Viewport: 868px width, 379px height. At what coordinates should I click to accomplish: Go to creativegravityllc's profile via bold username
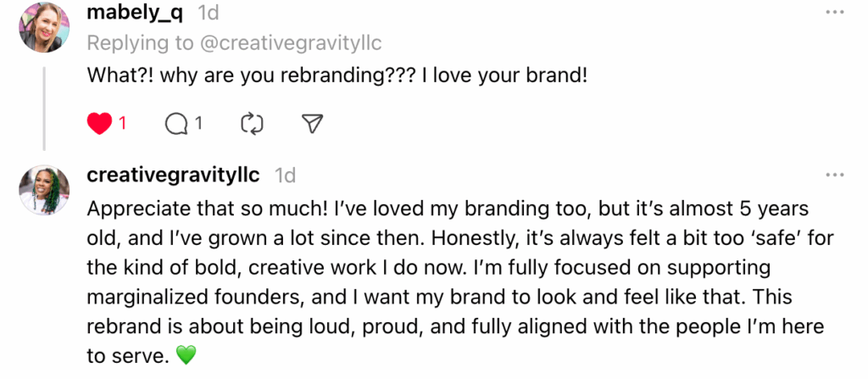pyautogui.click(x=173, y=176)
